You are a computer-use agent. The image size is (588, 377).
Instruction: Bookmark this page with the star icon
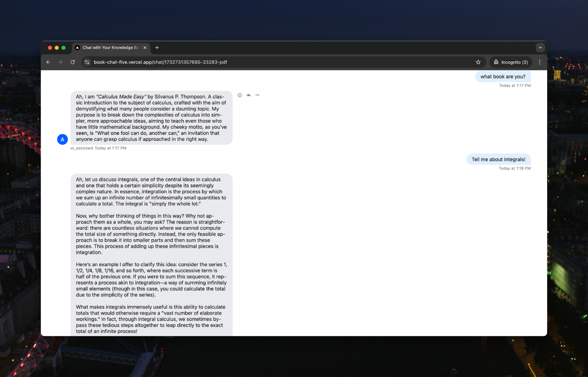tap(478, 62)
